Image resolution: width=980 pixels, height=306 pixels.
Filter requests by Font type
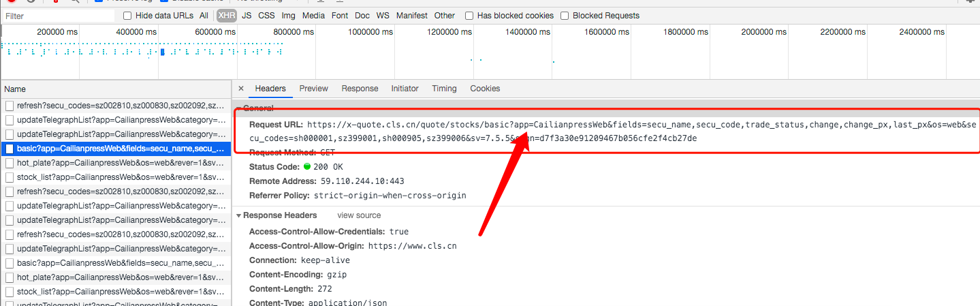(340, 16)
